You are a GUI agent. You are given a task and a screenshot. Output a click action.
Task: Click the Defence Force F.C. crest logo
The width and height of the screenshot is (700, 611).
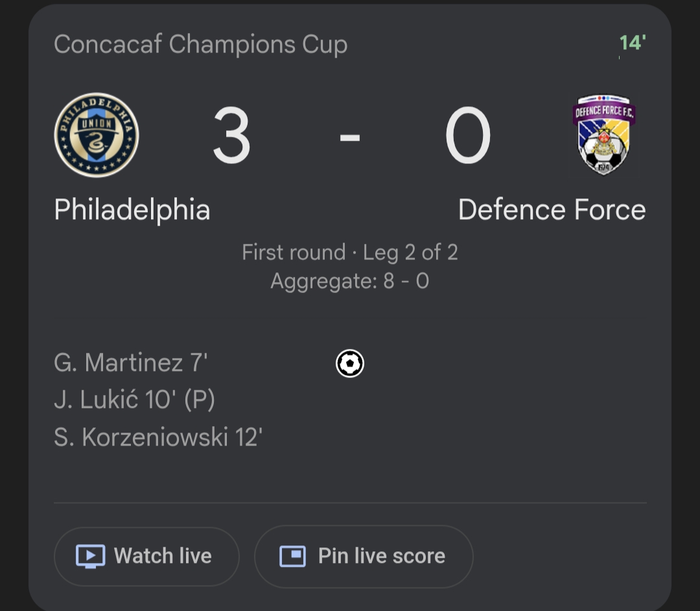(603, 136)
